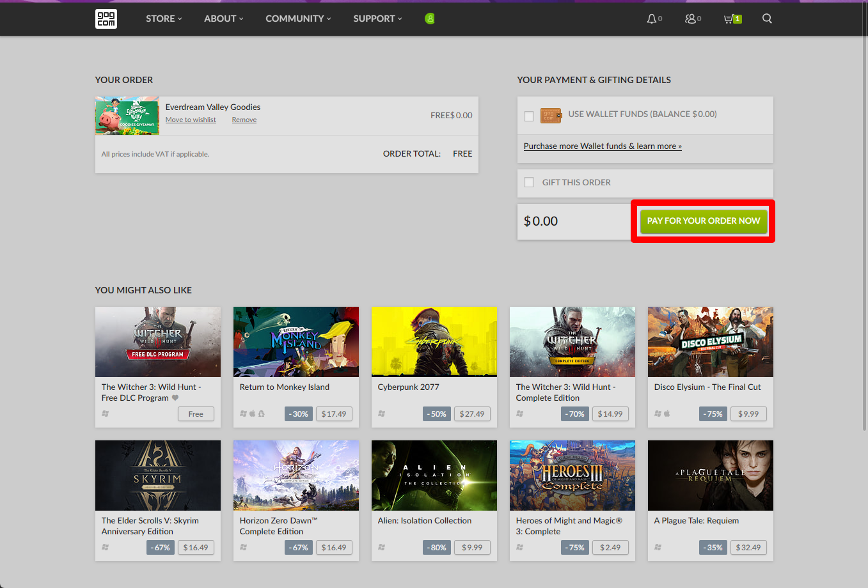Click the $27.49 price for Cyberpunk 2077
Image resolution: width=868 pixels, height=588 pixels.
coord(472,414)
